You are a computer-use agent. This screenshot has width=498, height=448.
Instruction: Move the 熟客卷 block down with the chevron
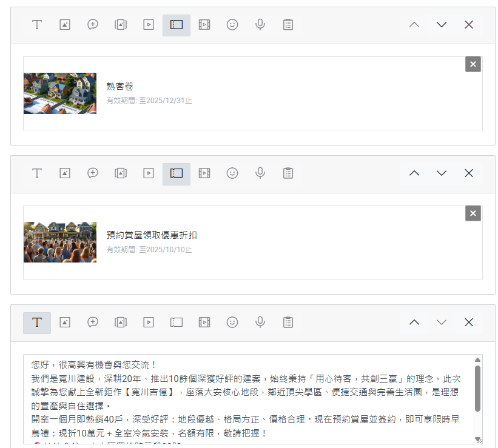tap(442, 25)
